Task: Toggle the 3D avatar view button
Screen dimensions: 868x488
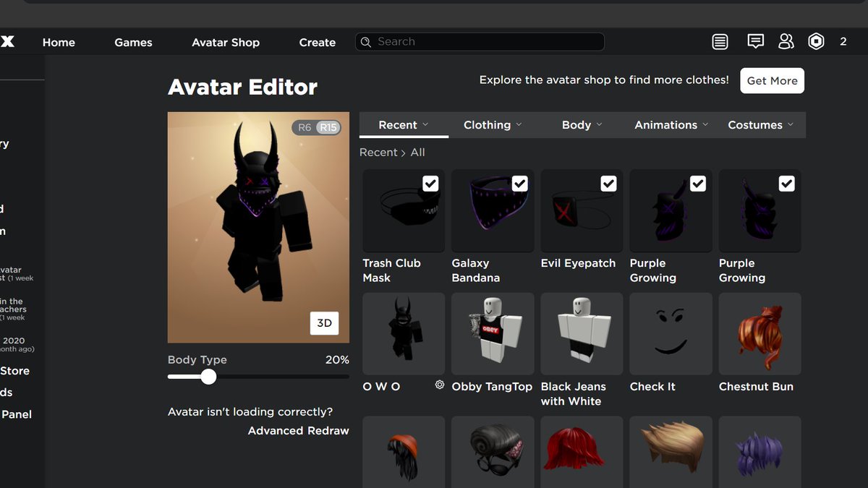Action: [324, 322]
